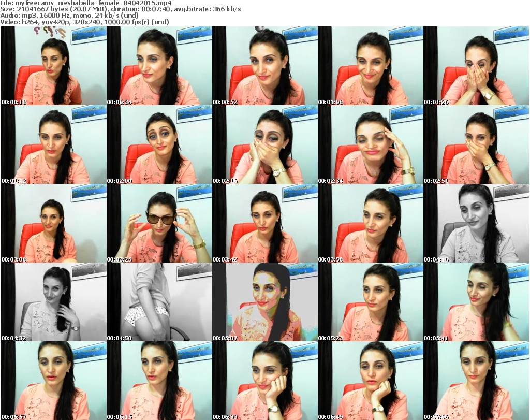The width and height of the screenshot is (530, 420).
Task: Select the thumbnail stamped 00:00:18
Action: [53, 66]
